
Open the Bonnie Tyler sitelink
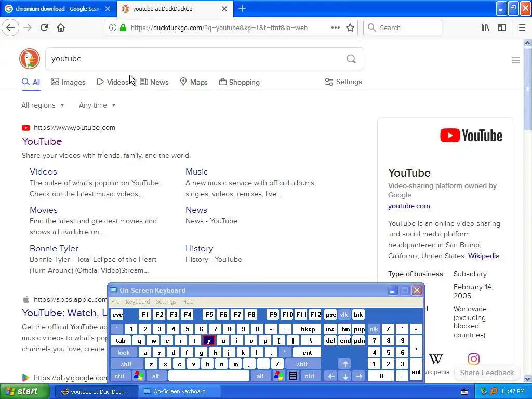(54, 248)
